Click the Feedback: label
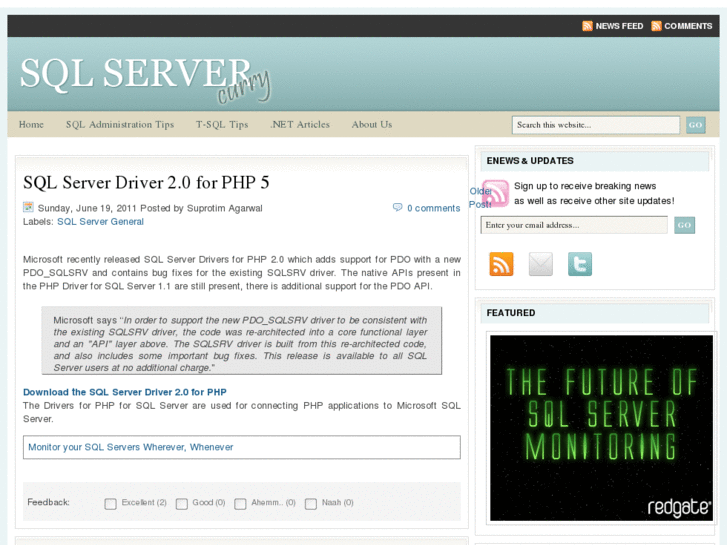This screenshot has width=727, height=545. click(x=48, y=502)
